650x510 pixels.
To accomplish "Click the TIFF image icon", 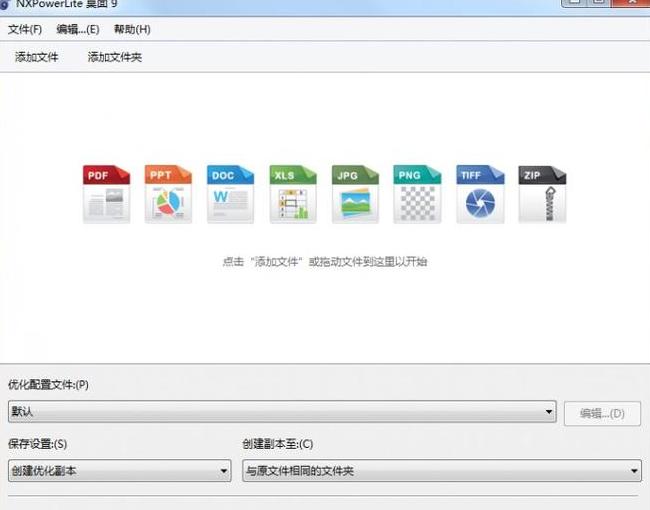I will tap(480, 194).
